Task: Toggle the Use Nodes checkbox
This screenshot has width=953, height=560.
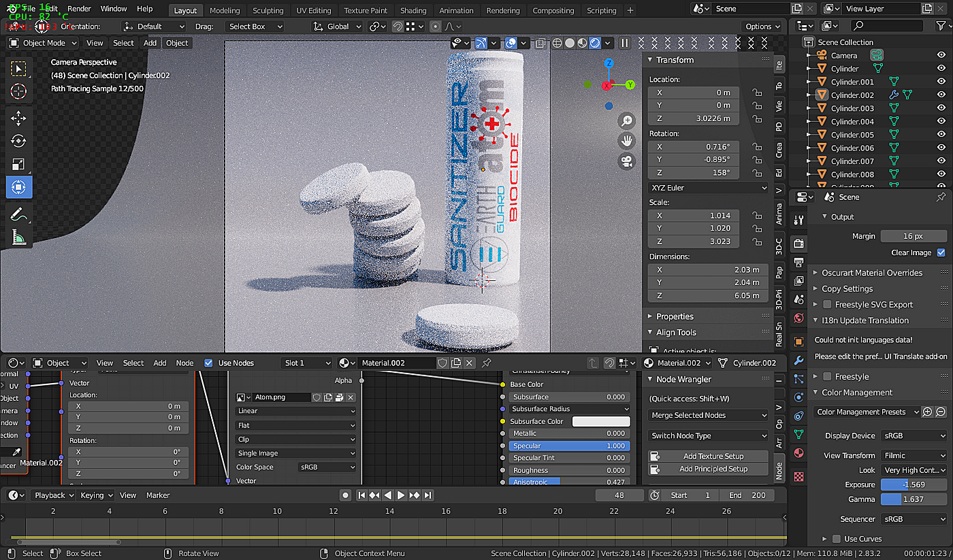Action: pyautogui.click(x=209, y=363)
